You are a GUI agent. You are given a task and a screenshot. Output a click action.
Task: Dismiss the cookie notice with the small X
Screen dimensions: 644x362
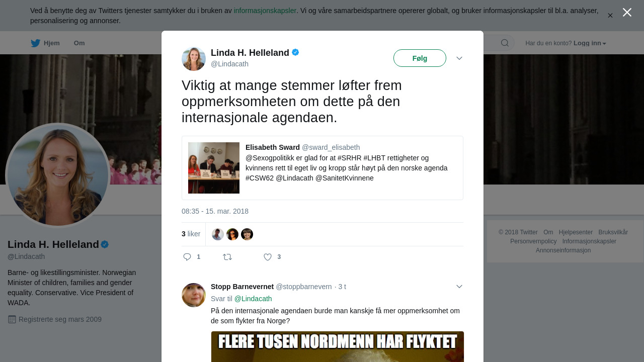click(610, 16)
